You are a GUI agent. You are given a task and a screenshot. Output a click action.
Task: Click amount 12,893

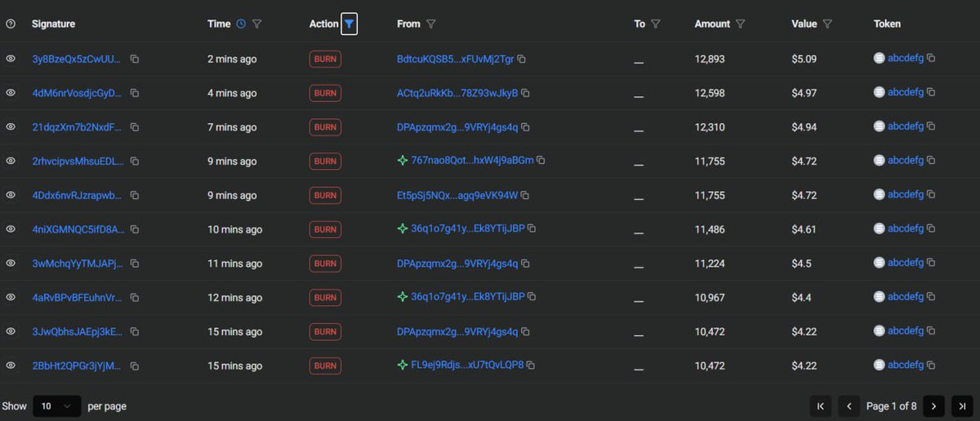tap(710, 59)
